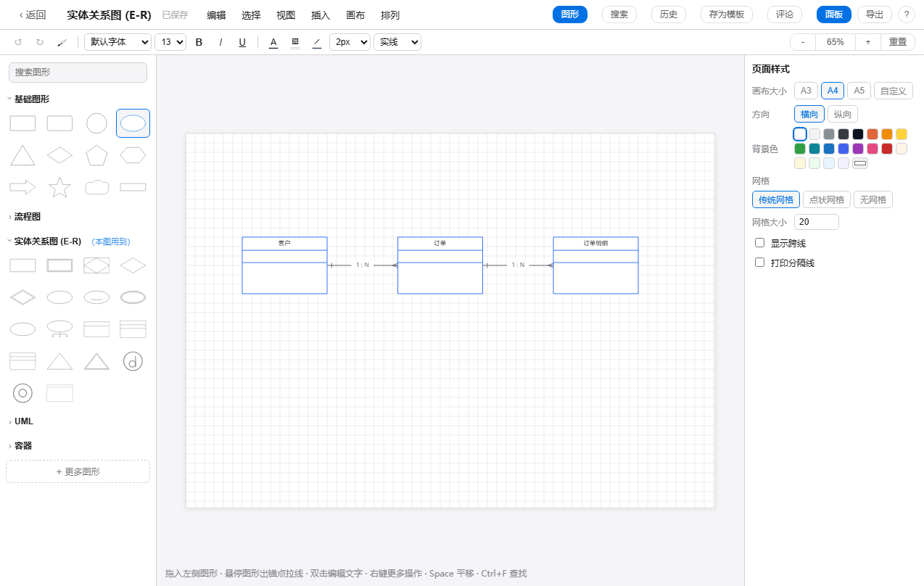Image resolution: width=924 pixels, height=586 pixels.
Task: Pick the star shape from basic shapes
Action: coord(59,187)
